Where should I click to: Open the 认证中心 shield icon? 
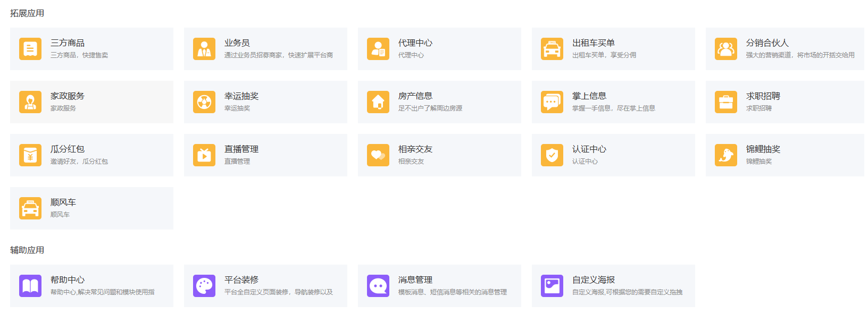(x=552, y=155)
